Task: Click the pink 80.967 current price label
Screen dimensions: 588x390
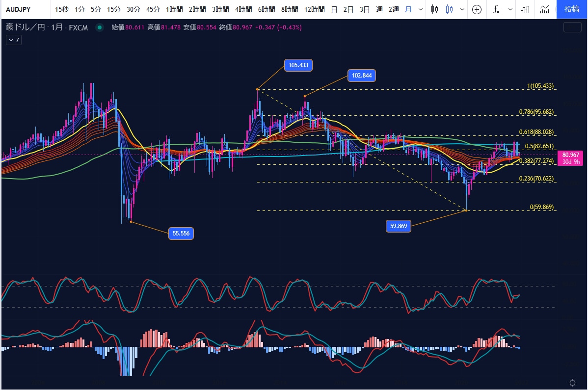Action: point(570,158)
